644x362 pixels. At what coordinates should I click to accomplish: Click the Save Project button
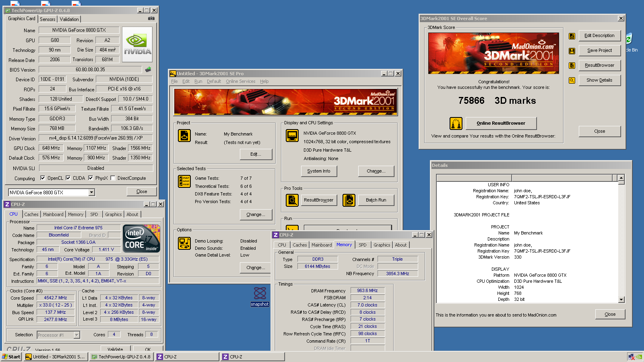[x=599, y=50]
